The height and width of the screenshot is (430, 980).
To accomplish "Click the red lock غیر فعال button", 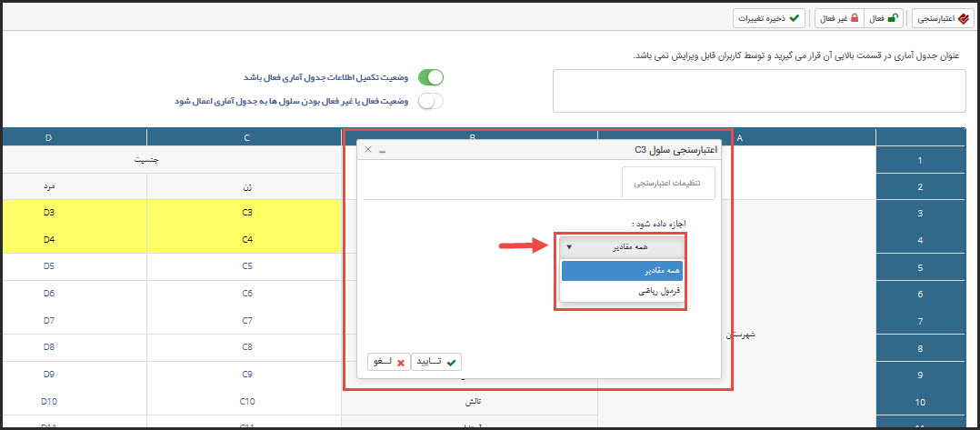I will coord(838,17).
